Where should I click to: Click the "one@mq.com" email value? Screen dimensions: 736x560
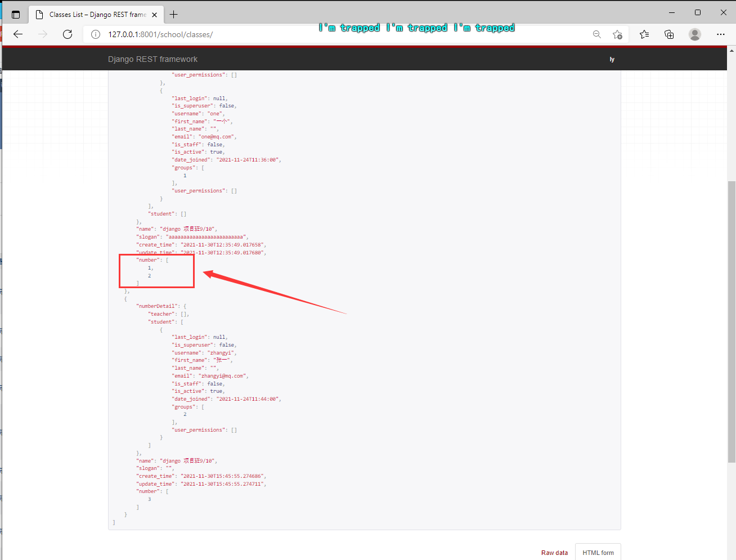(216, 137)
